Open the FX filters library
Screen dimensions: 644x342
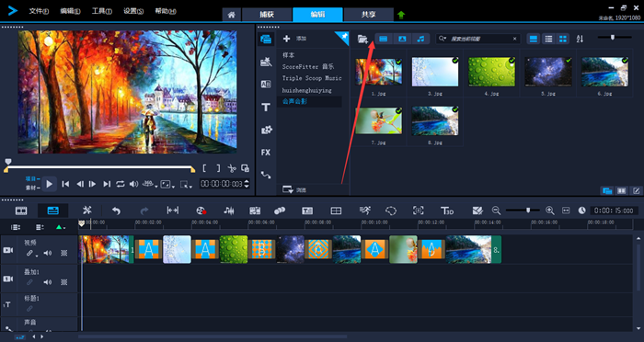[x=266, y=153]
